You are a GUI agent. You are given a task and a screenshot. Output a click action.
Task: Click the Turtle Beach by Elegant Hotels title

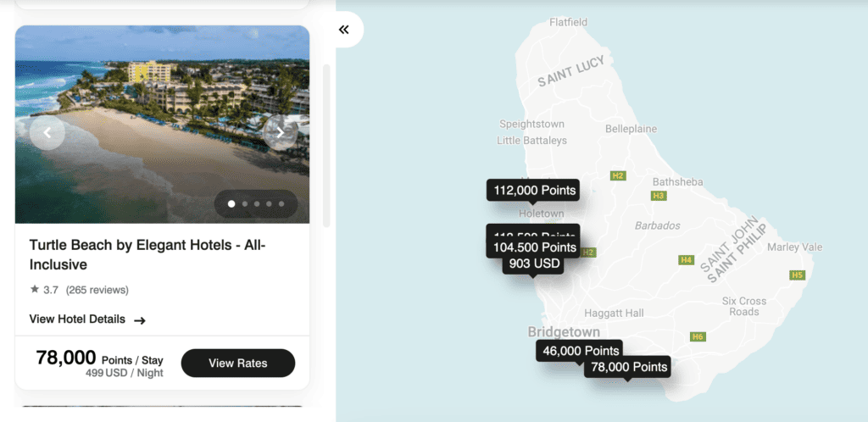click(x=147, y=254)
